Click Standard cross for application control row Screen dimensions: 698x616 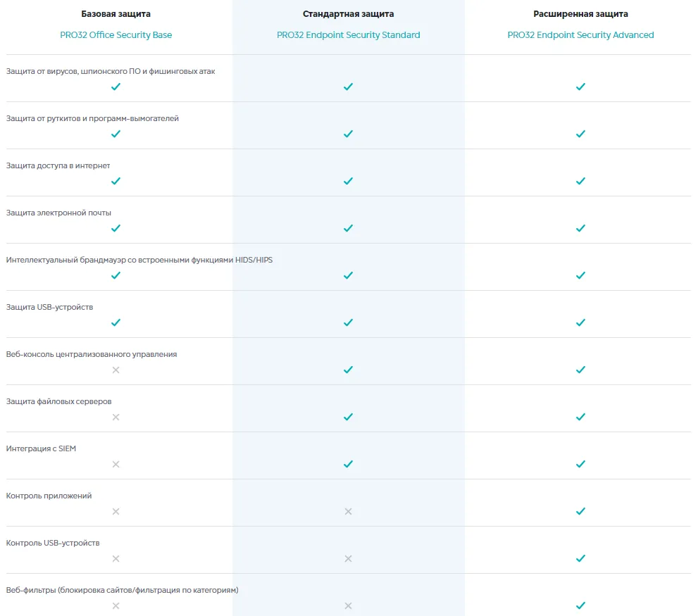point(348,511)
